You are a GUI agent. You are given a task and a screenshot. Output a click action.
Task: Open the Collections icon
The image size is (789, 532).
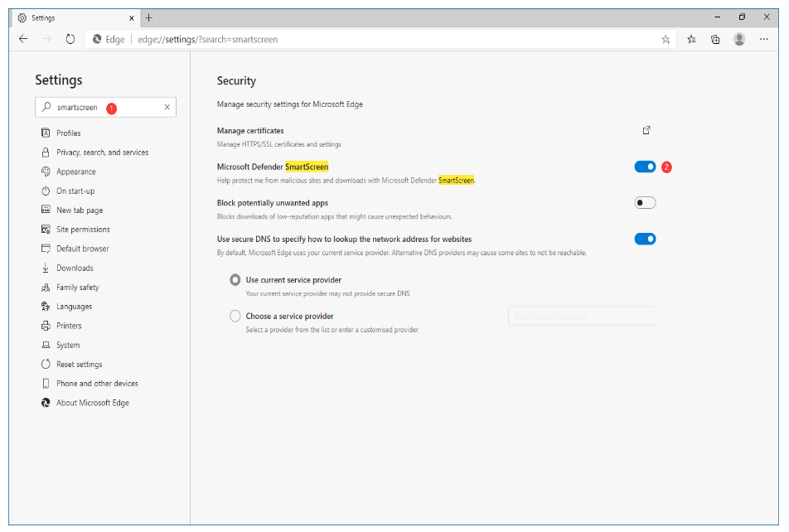click(x=715, y=39)
